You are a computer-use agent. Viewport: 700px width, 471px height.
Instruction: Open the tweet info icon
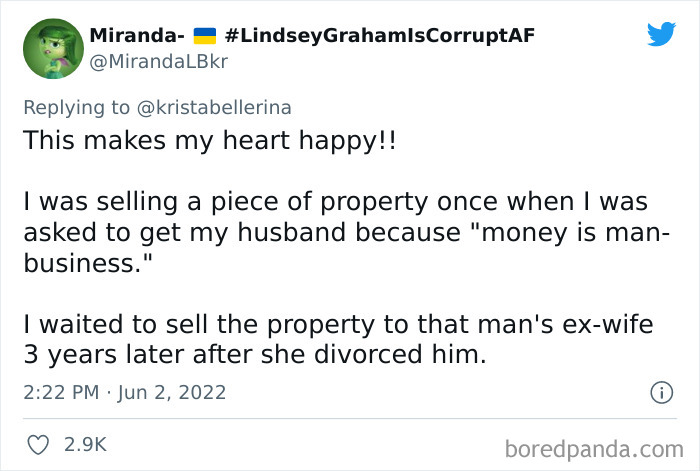click(x=660, y=393)
